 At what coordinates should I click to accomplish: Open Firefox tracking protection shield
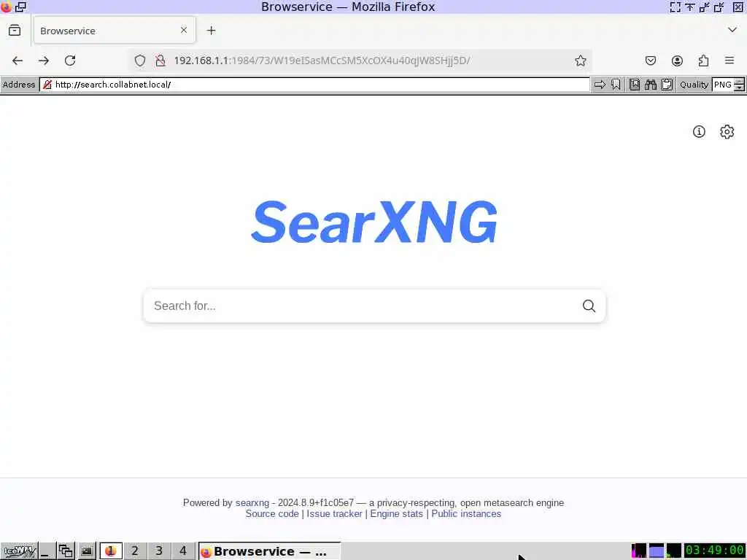click(x=139, y=61)
